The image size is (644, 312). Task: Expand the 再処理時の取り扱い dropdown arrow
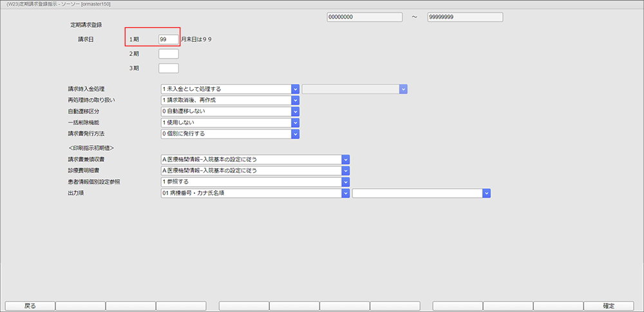click(296, 101)
